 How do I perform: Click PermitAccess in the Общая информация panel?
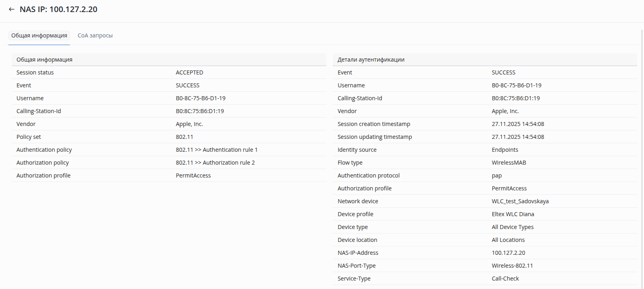click(193, 175)
